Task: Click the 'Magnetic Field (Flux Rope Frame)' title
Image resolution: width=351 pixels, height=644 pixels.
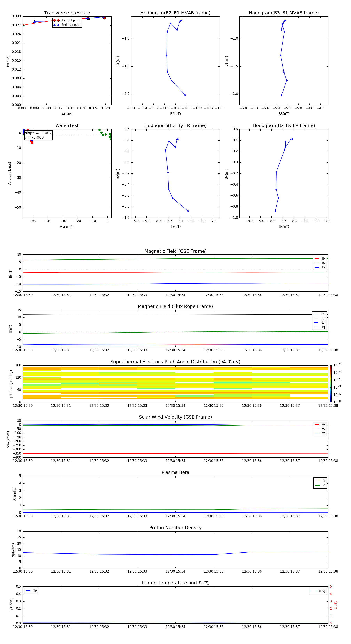Action: pyautogui.click(x=175, y=307)
